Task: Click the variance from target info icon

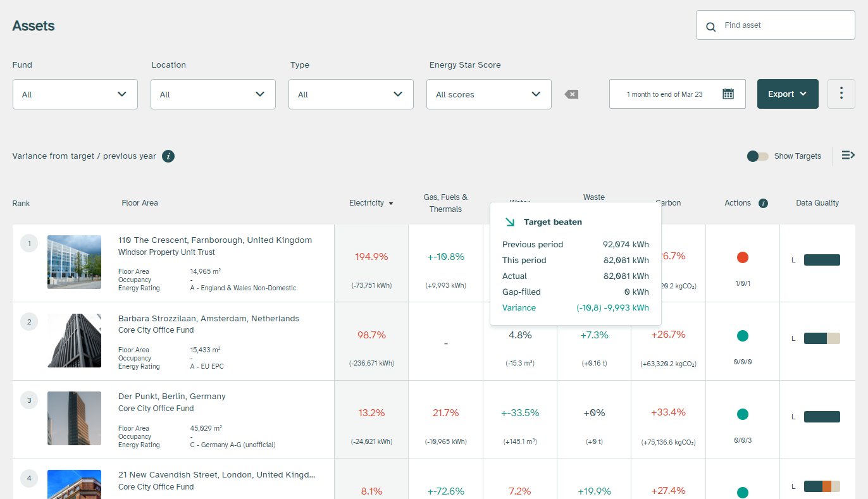Action: click(168, 156)
